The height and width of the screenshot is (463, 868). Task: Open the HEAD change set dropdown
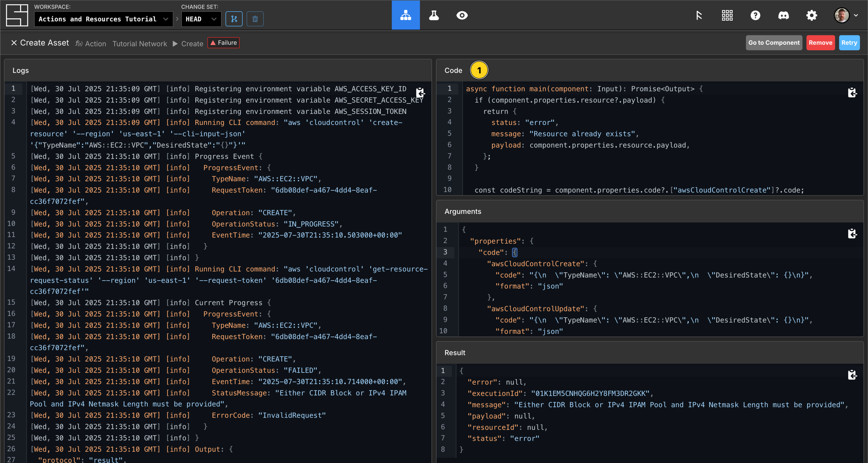click(201, 19)
